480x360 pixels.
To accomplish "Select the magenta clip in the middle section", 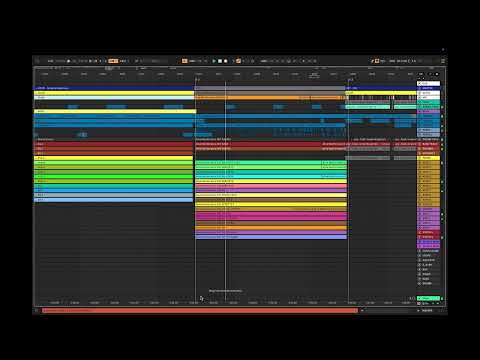I will click(x=271, y=217).
